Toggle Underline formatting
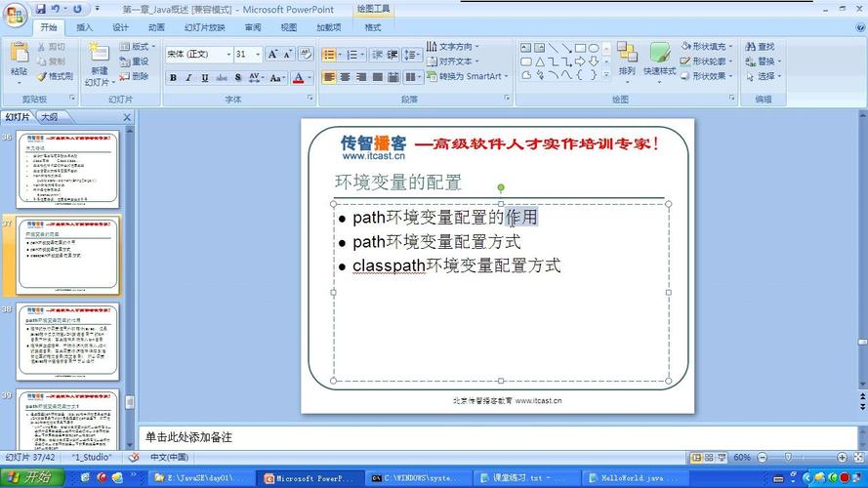The height and width of the screenshot is (488, 868). click(205, 78)
